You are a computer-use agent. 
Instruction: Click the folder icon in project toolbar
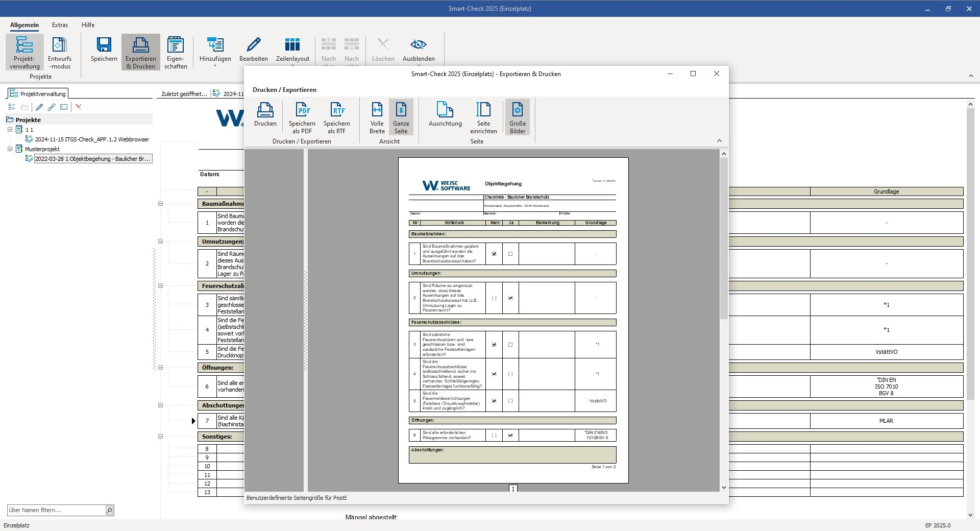click(x=24, y=107)
